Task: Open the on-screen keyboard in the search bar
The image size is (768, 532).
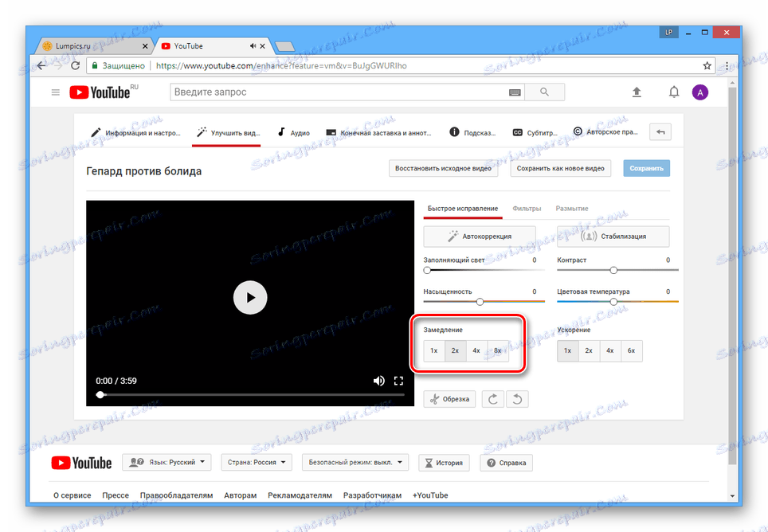Action: tap(515, 92)
